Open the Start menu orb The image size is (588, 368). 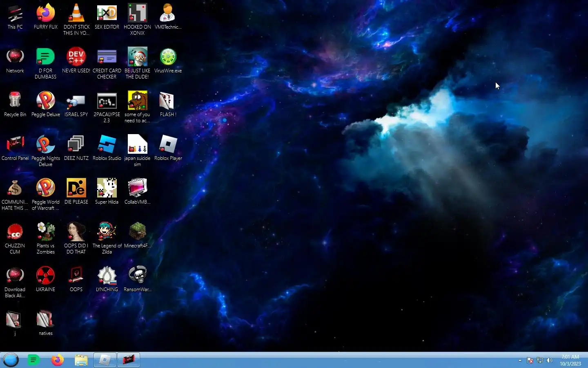[11, 360]
